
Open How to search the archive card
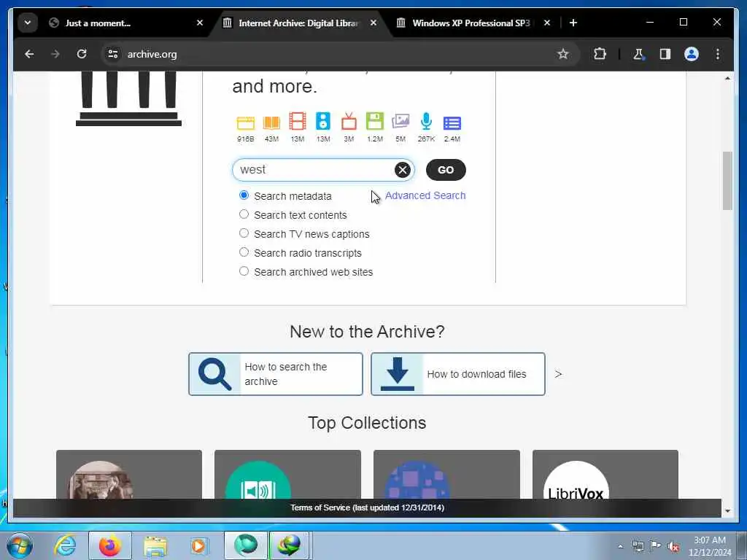point(275,374)
